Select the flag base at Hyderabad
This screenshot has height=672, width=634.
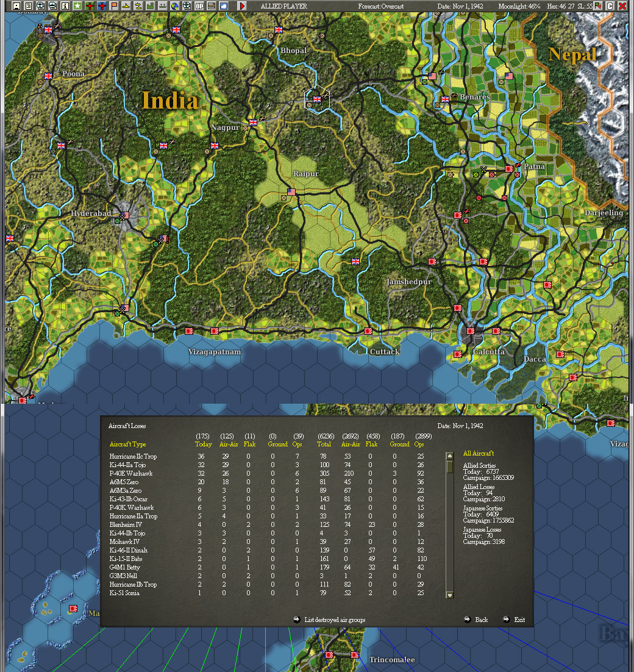click(124, 215)
